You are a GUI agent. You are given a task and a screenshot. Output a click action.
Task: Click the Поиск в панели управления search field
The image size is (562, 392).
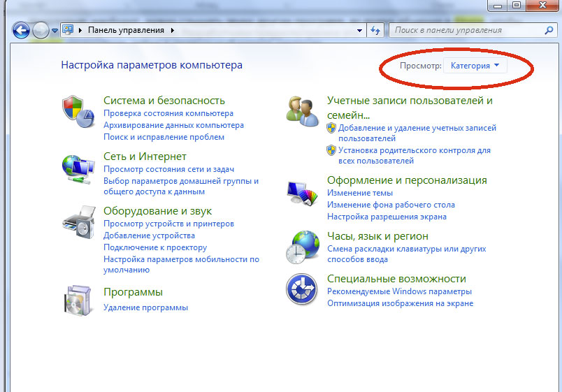[x=467, y=31]
